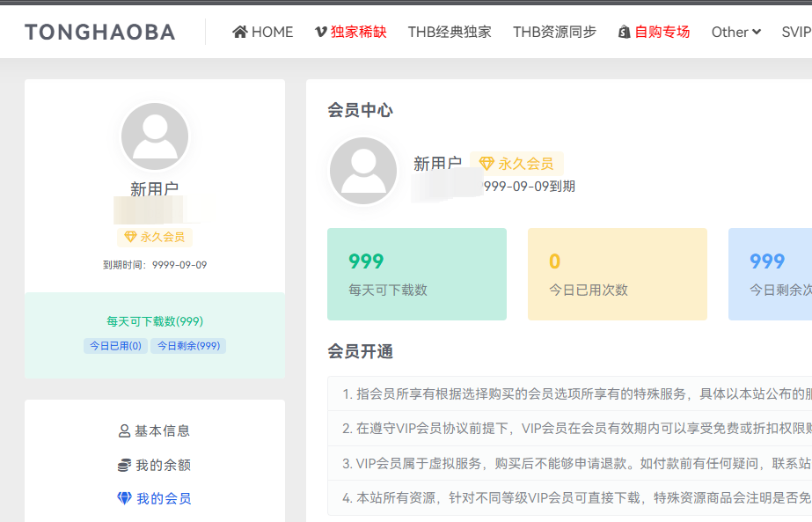Image resolution: width=812 pixels, height=522 pixels.
Task: Click the 会员中心 heading
Action: 361,110
